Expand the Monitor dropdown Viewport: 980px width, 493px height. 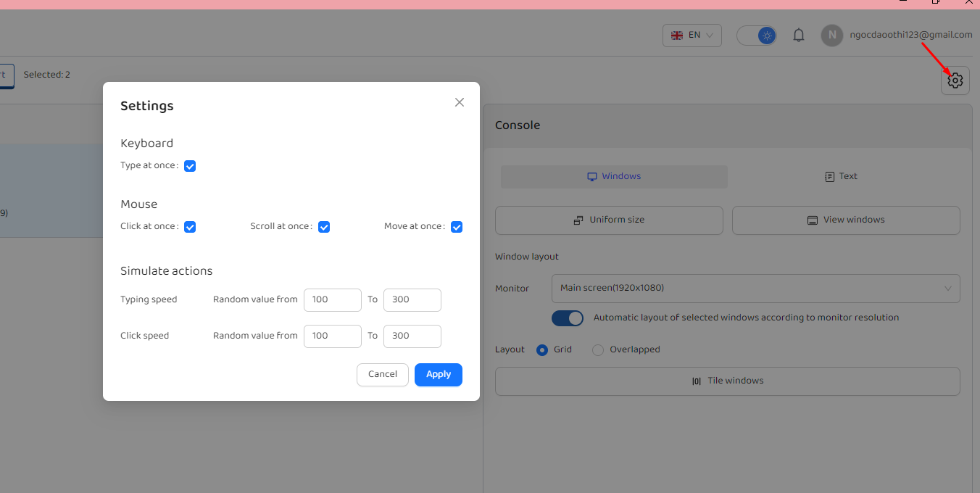[755, 289]
